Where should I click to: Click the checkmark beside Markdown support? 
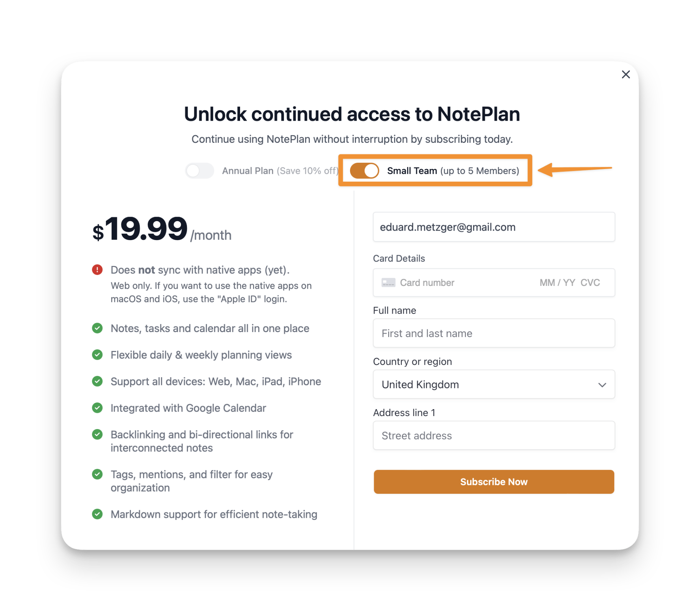(x=97, y=514)
